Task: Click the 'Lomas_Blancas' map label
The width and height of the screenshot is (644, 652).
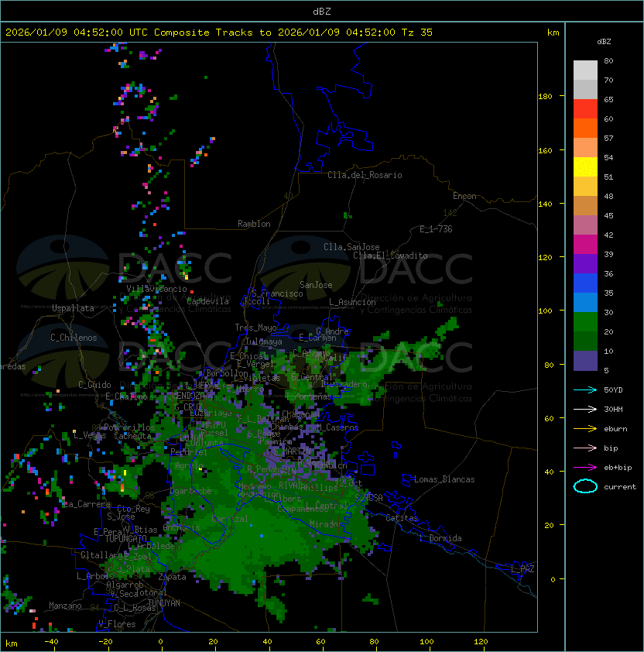Action: [444, 479]
